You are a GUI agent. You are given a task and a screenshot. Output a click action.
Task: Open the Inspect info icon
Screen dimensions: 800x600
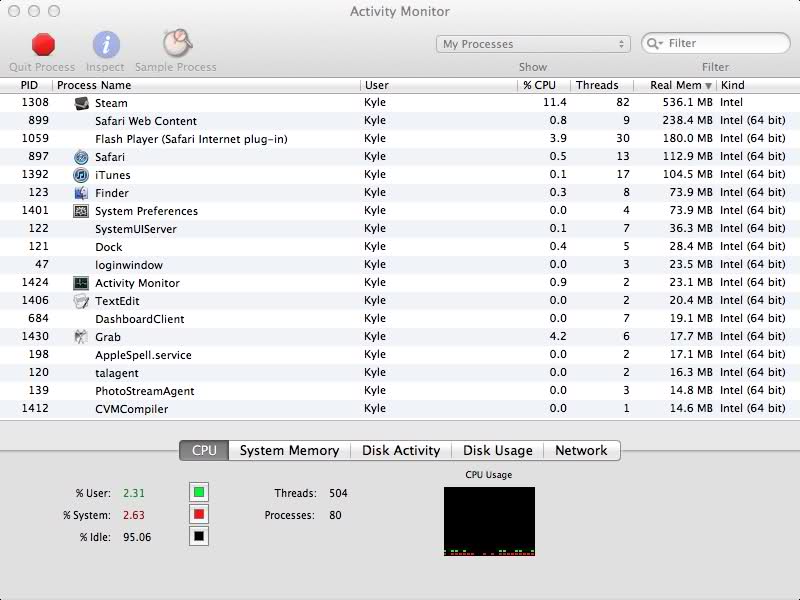pos(106,44)
